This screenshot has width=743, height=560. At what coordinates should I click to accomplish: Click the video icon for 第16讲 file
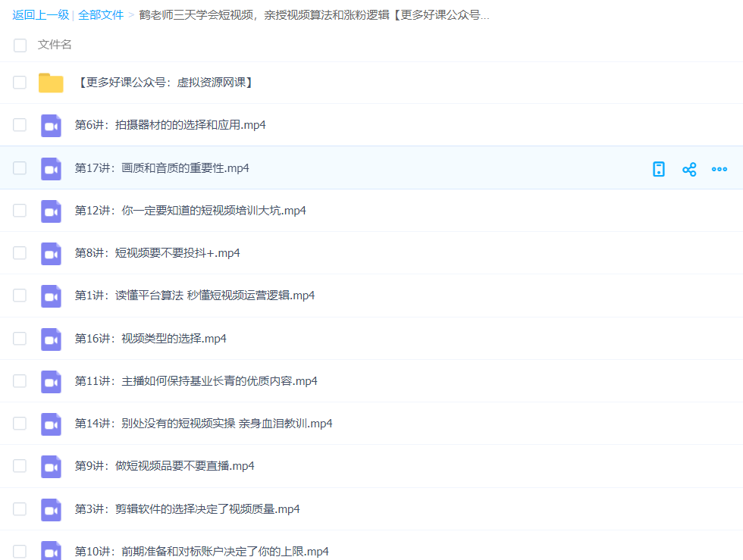click(51, 339)
